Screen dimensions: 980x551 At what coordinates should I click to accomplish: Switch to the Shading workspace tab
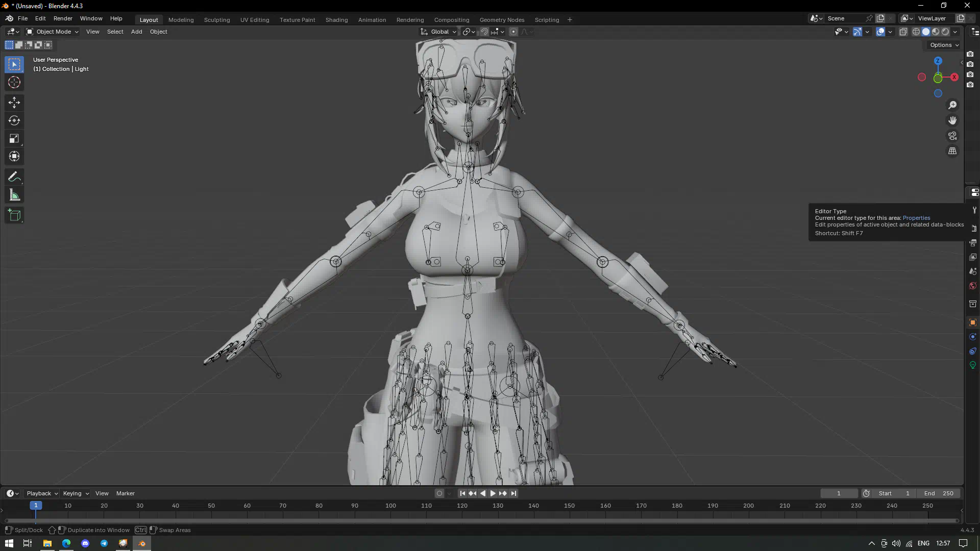pyautogui.click(x=336, y=20)
